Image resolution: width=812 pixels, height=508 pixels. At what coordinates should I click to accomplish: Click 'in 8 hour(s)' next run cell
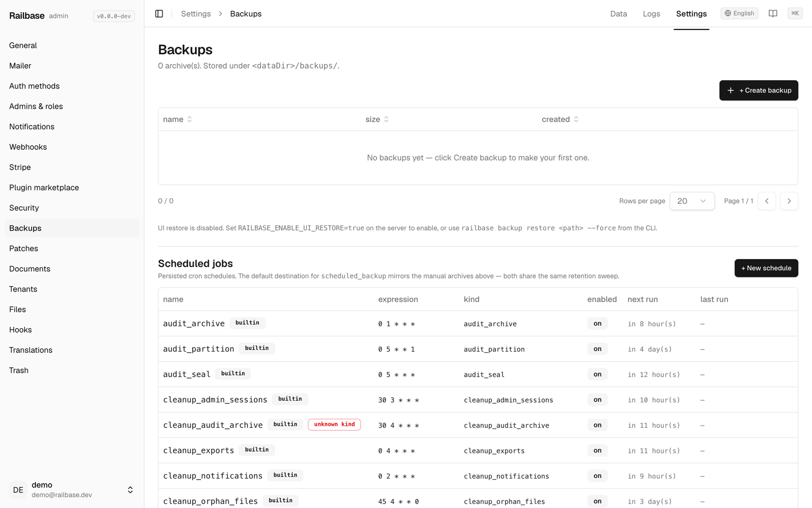point(652,324)
